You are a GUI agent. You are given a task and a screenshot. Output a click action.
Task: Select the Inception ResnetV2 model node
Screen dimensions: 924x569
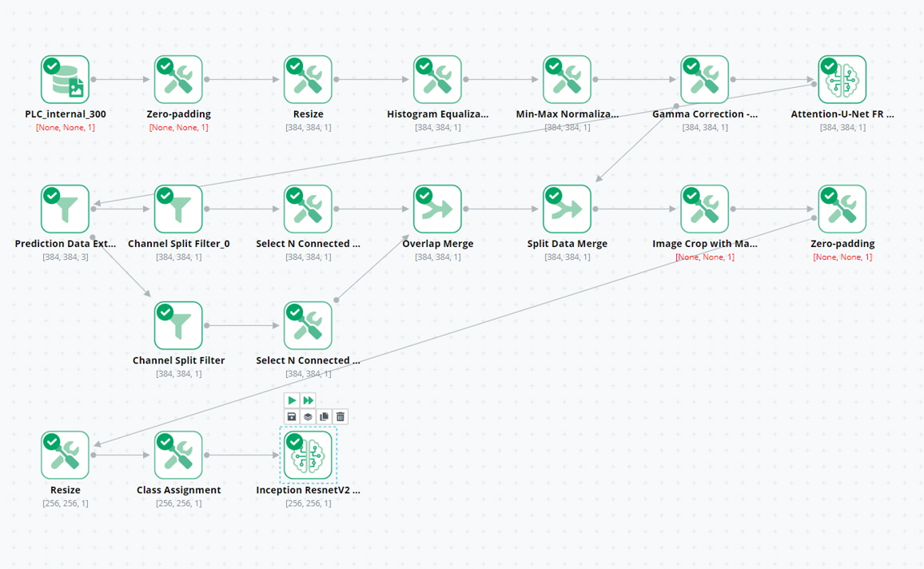[x=309, y=456]
